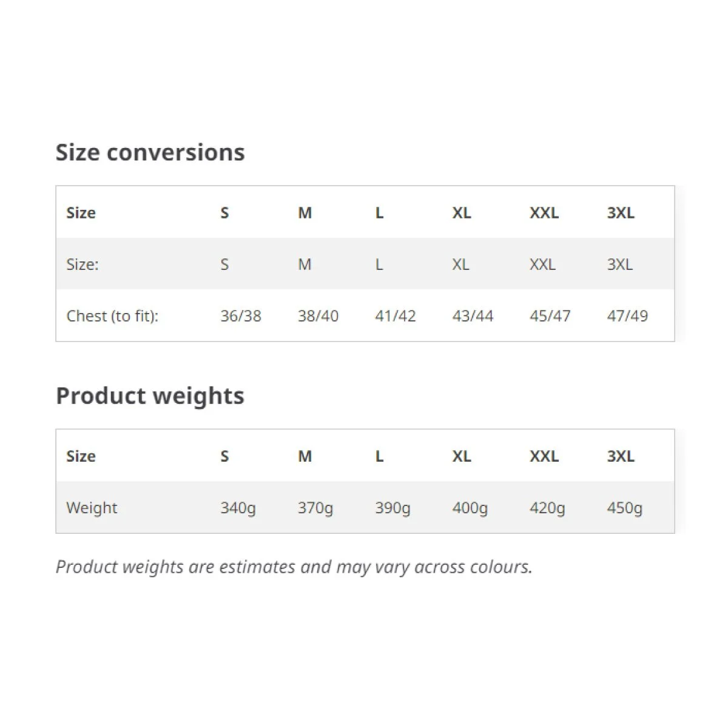Screen dimensions: 728x728
Task: Click the 420g weight value
Action: [x=547, y=508]
